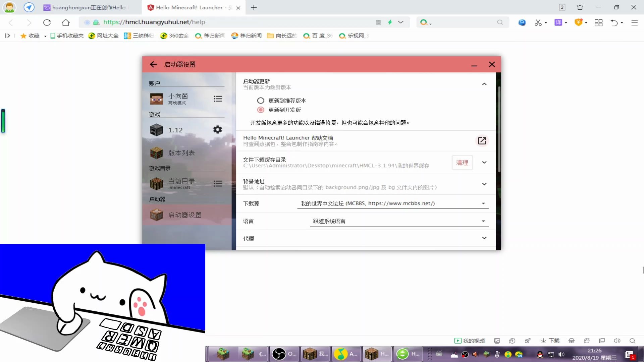Open 下载 downloads in status bar

pos(550,341)
